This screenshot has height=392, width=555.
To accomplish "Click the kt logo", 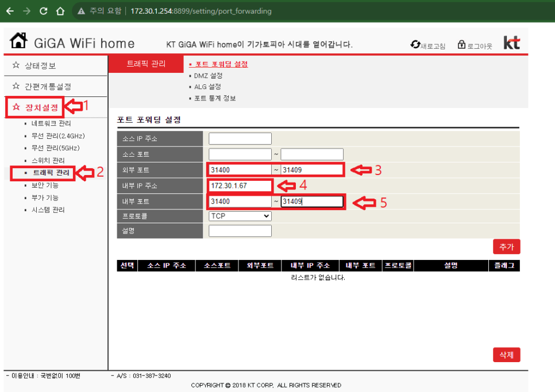I will tap(512, 42).
